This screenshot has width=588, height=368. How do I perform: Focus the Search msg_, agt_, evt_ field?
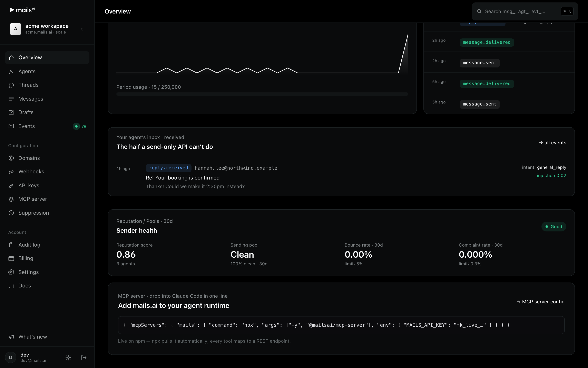point(525,11)
